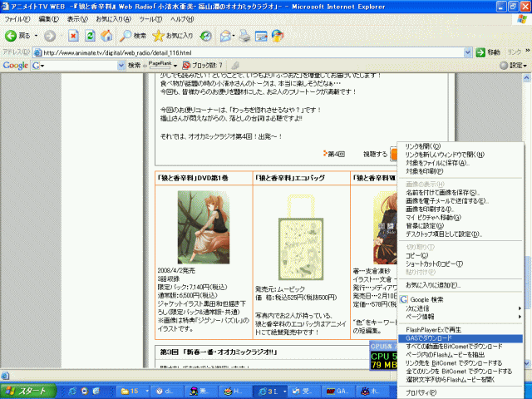Click Google toolbar 検索 button
This screenshot has height=399, width=532.
coord(134,65)
